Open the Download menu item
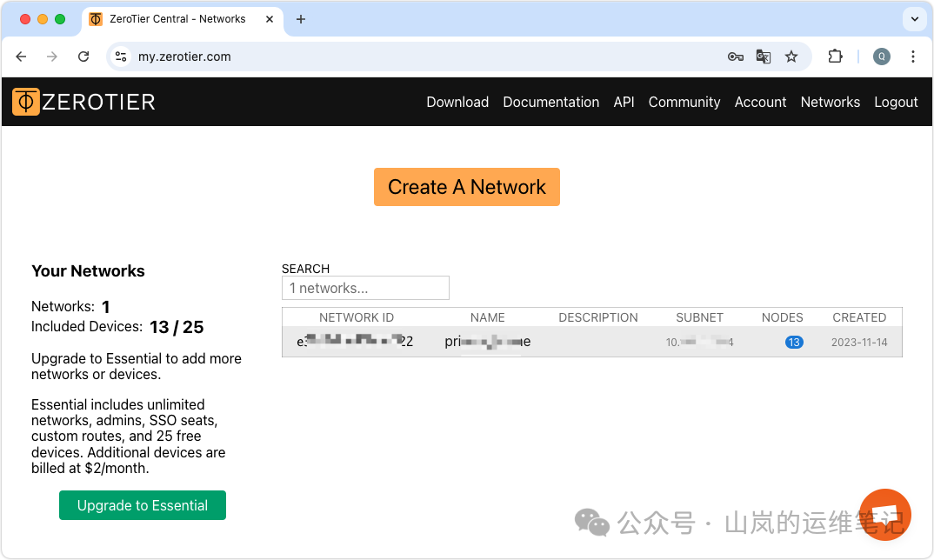This screenshot has width=934, height=560. coord(457,102)
